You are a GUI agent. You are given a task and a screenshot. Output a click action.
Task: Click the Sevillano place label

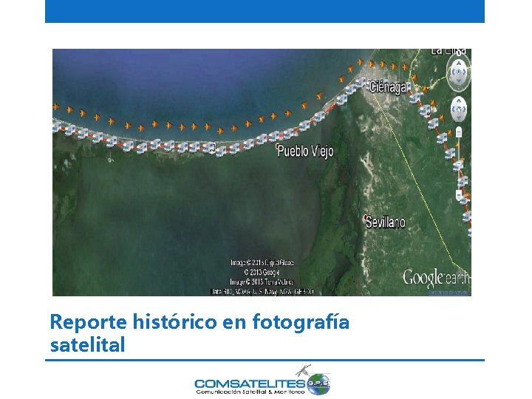click(386, 222)
